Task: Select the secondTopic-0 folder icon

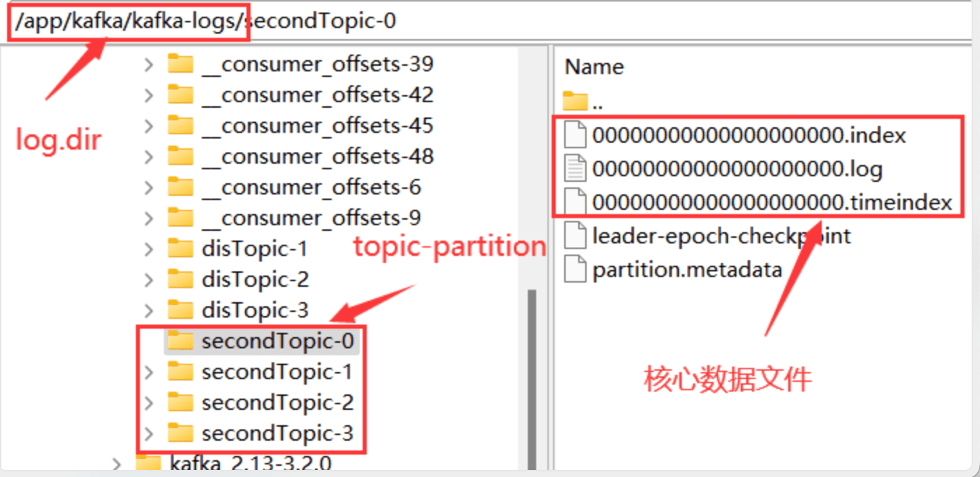Action: (181, 341)
